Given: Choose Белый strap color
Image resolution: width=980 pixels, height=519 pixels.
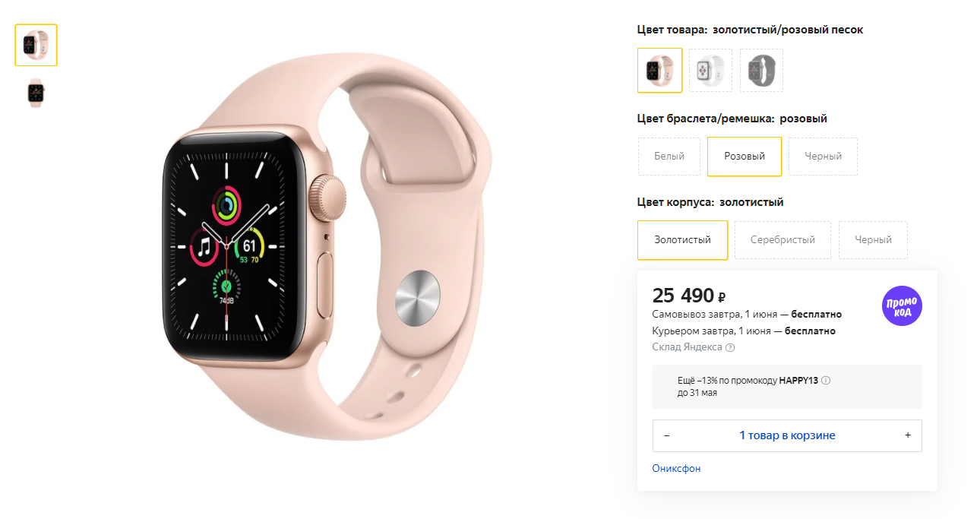Looking at the screenshot, I should [669, 157].
